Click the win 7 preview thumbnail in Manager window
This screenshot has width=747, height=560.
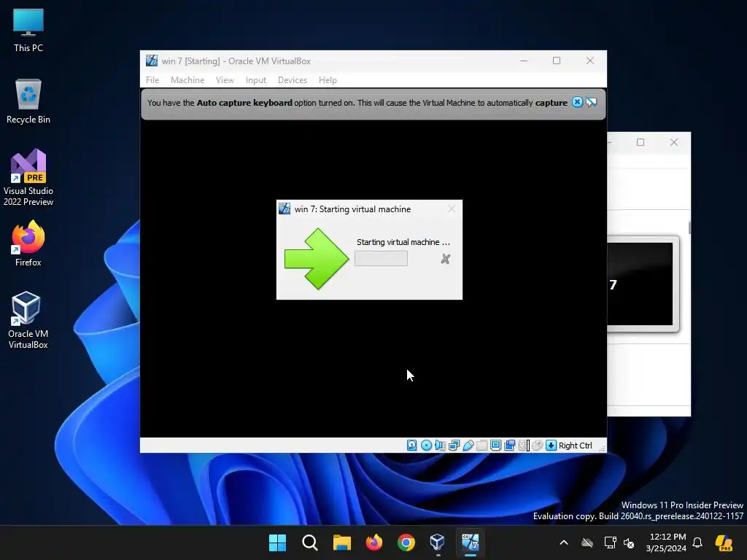click(x=640, y=284)
